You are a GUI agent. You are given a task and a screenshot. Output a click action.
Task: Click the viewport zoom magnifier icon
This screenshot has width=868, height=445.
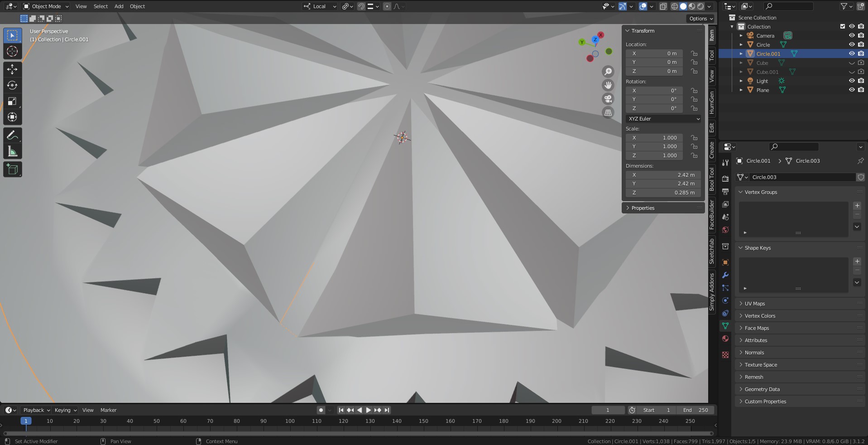coord(608,71)
